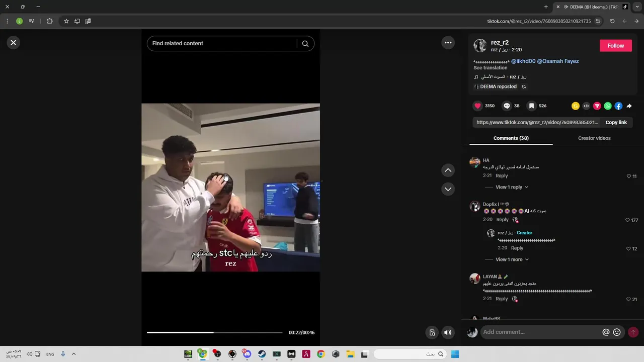Click the rez_r2 username heading
This screenshot has height=362, width=644.
[x=500, y=43]
